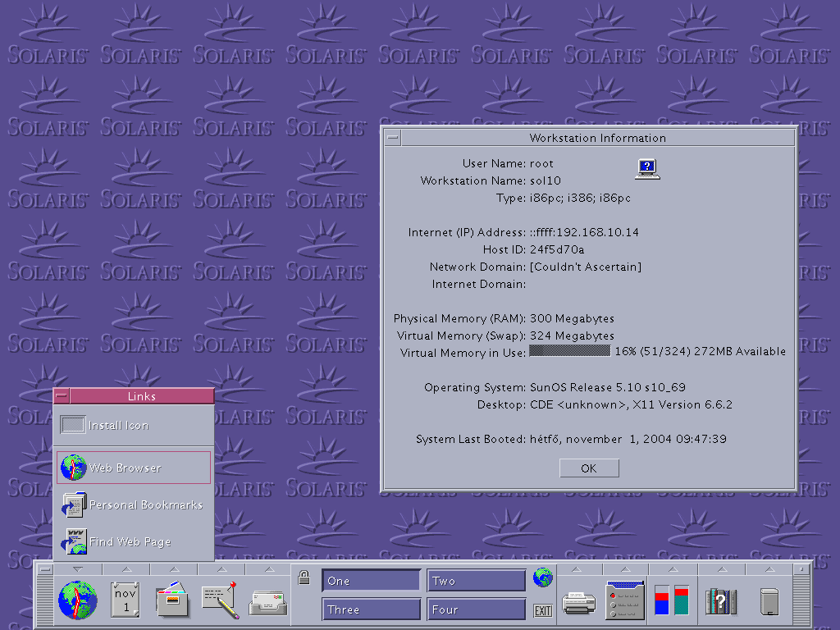Screen dimensions: 840x630
Task: Open the Trash can icon
Action: 769,601
